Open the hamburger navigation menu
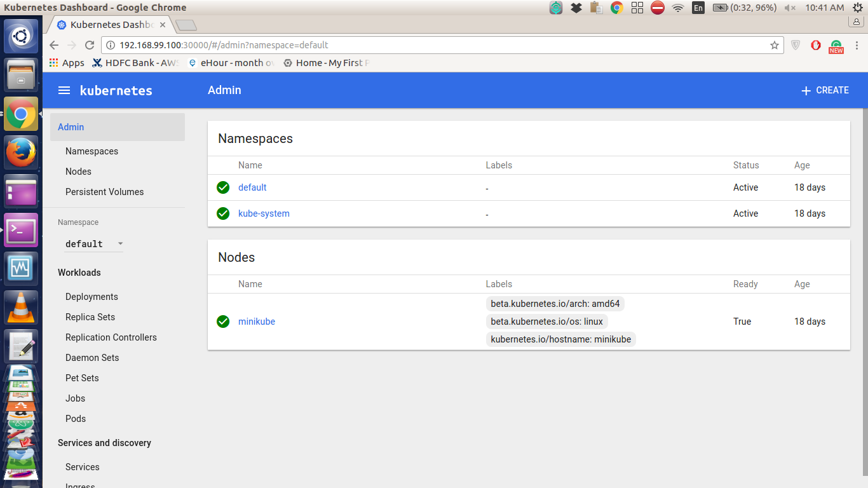Screen dimensions: 868x488 coord(64,90)
